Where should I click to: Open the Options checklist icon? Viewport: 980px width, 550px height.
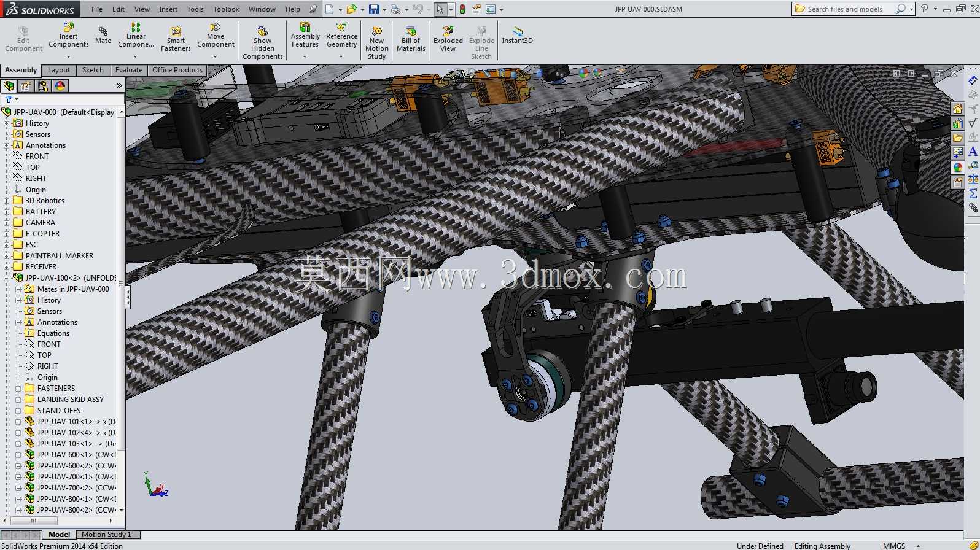pos(491,9)
